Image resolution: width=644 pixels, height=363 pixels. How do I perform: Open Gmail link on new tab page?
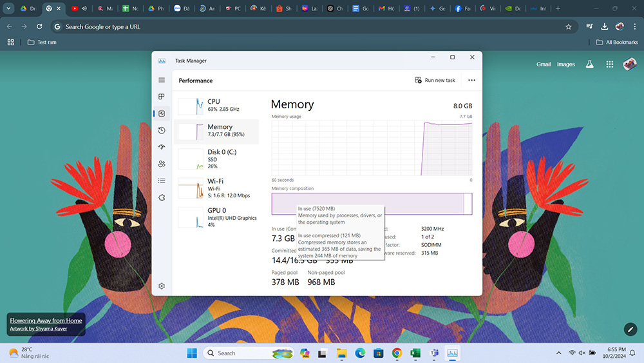544,64
